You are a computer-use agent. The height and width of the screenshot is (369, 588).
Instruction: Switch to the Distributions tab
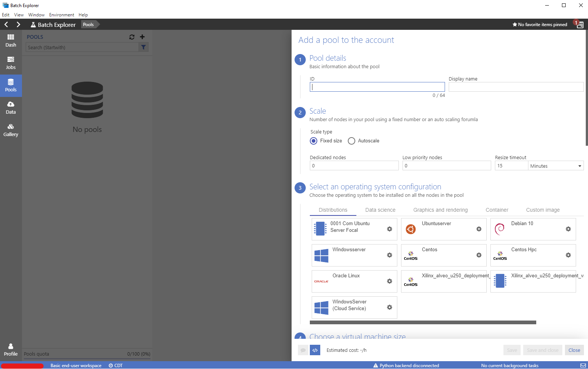click(333, 210)
